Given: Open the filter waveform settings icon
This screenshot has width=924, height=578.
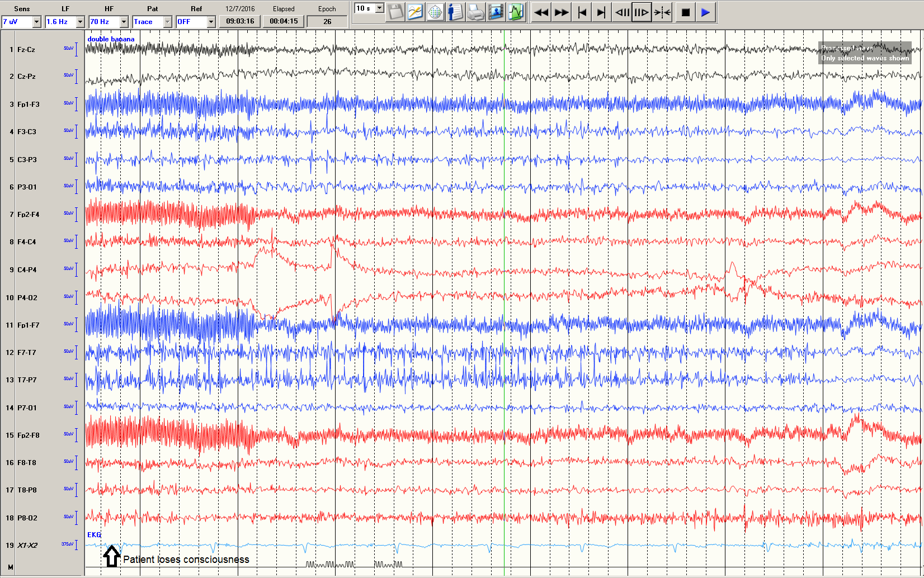Looking at the screenshot, I should [415, 12].
